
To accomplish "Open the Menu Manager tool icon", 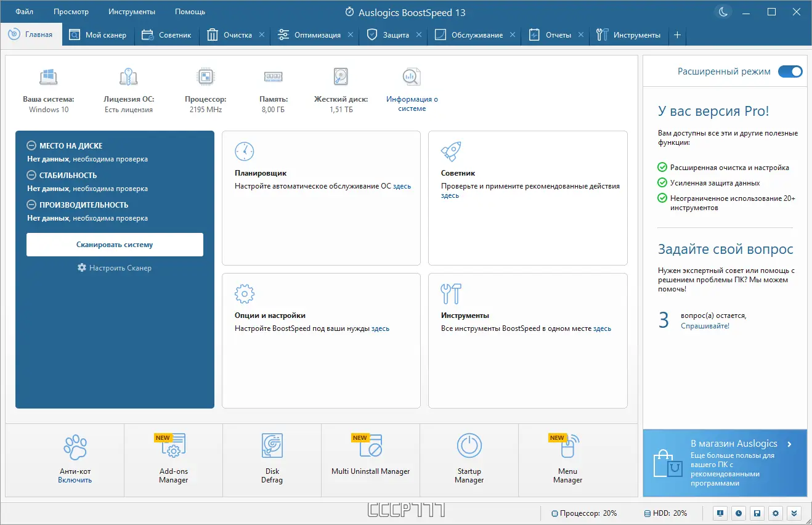I will 567,446.
